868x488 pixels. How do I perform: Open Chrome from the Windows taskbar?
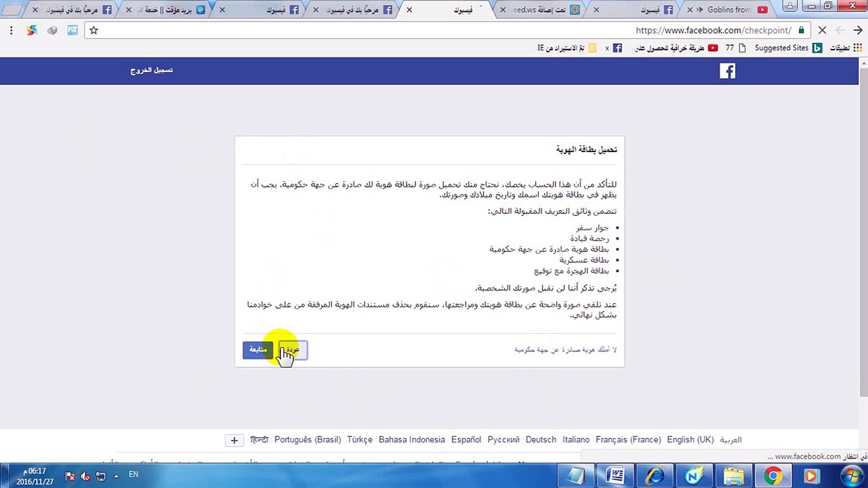click(x=773, y=476)
